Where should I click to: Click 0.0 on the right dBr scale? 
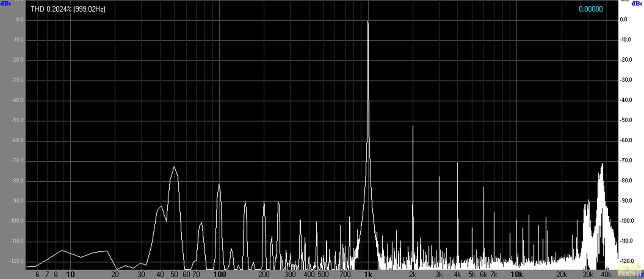coord(623,20)
